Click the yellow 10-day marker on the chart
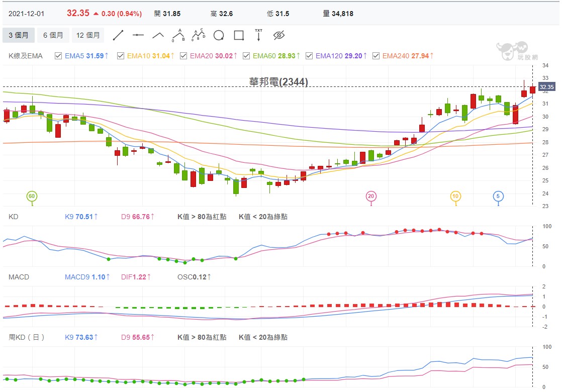 tap(455, 196)
